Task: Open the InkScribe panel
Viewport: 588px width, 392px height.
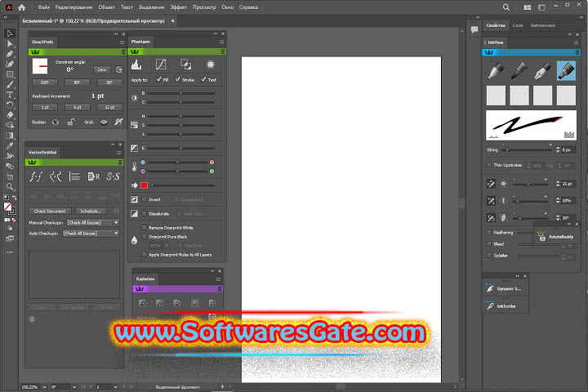Action: 506,306
